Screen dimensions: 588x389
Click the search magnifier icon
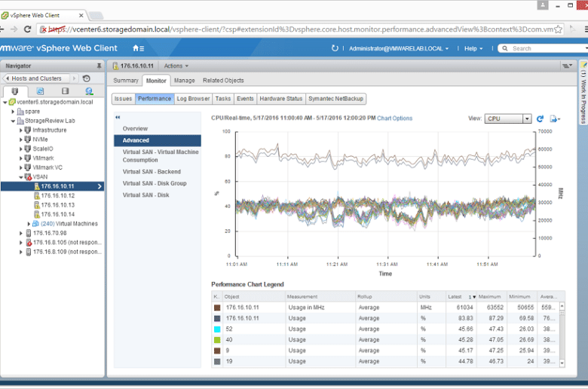tap(505, 48)
